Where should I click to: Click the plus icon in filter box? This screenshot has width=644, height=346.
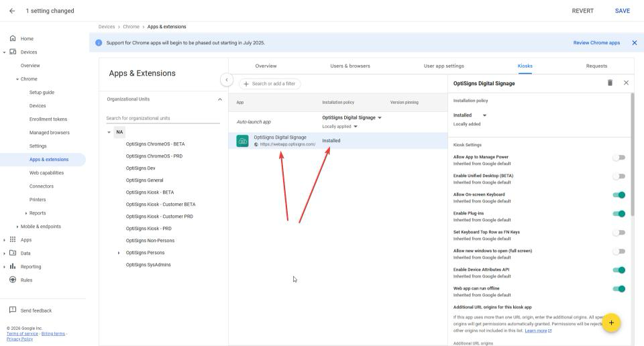[x=246, y=84]
